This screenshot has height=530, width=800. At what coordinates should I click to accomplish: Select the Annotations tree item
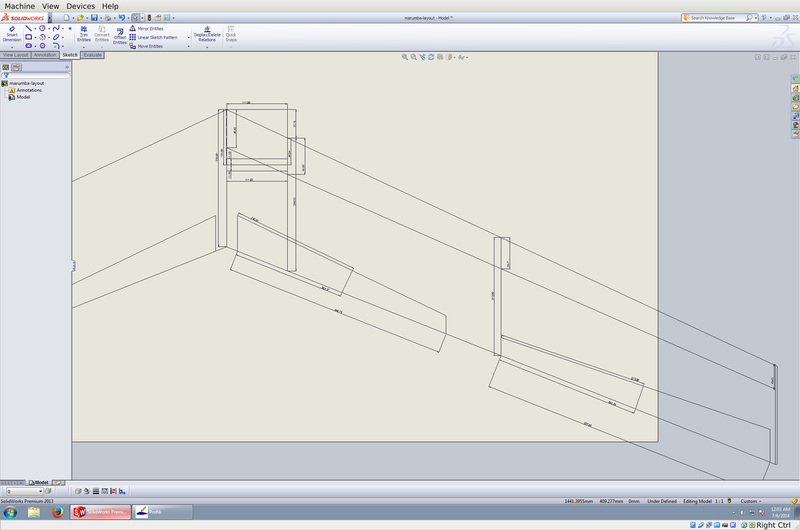coord(28,90)
